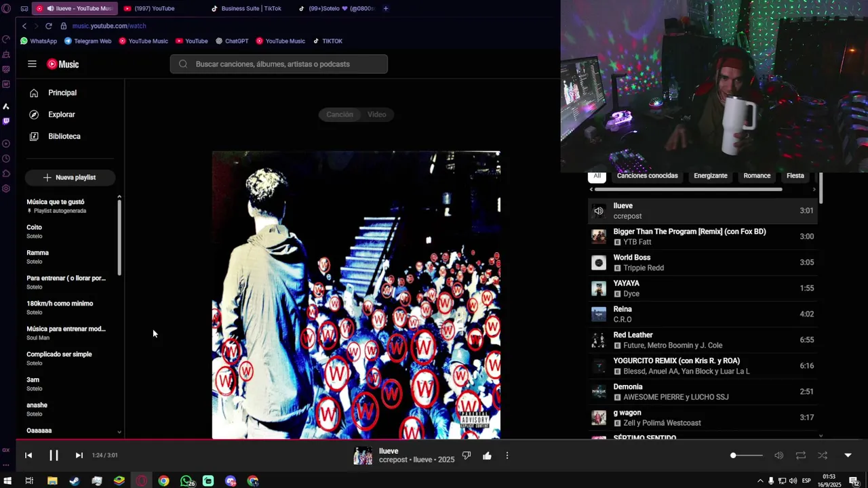The height and width of the screenshot is (488, 868).
Task: Go to Biblioteca page
Action: [x=64, y=136]
